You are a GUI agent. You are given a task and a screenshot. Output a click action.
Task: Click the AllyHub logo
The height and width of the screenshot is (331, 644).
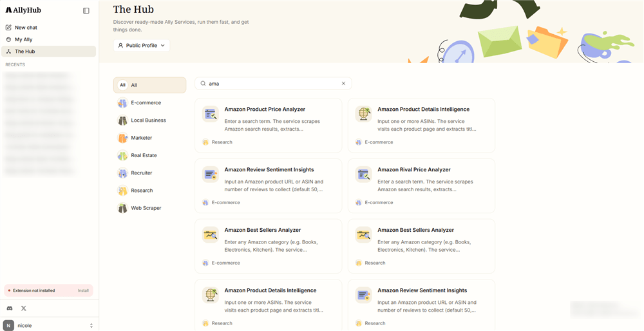(x=23, y=10)
